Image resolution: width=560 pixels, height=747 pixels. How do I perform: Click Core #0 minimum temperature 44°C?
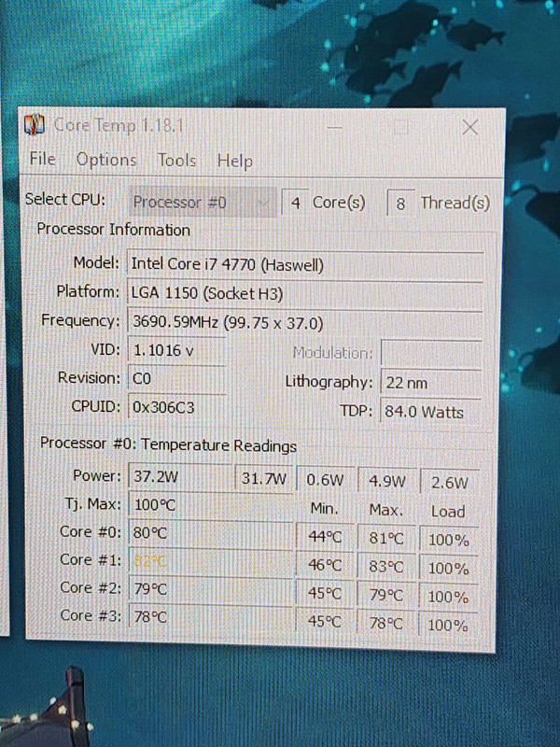point(325,537)
